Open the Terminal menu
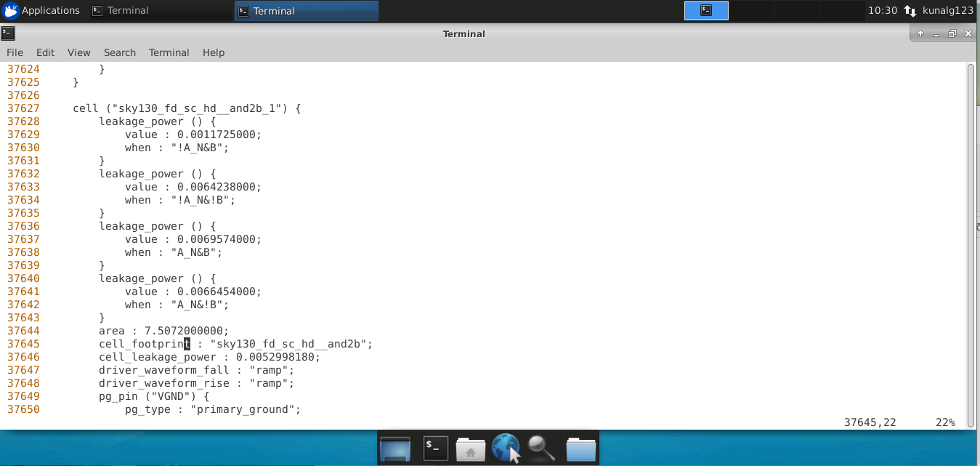Image resolution: width=980 pixels, height=466 pixels. (169, 52)
